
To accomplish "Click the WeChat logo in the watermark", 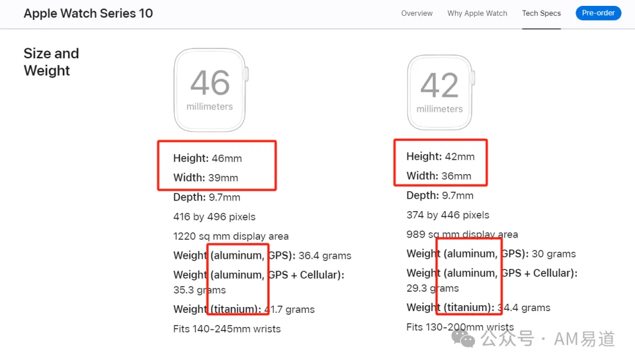I will click(463, 339).
